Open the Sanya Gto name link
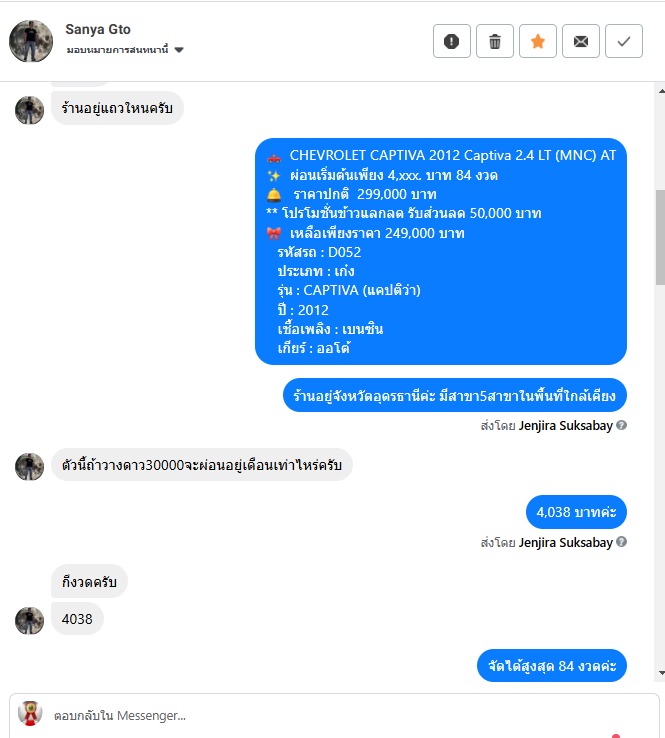This screenshot has width=665, height=738. [98, 29]
